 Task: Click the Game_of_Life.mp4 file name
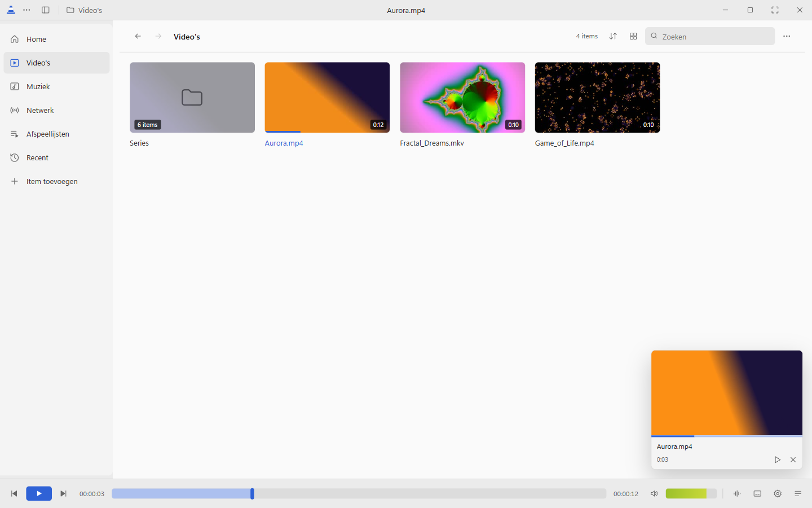[564, 143]
